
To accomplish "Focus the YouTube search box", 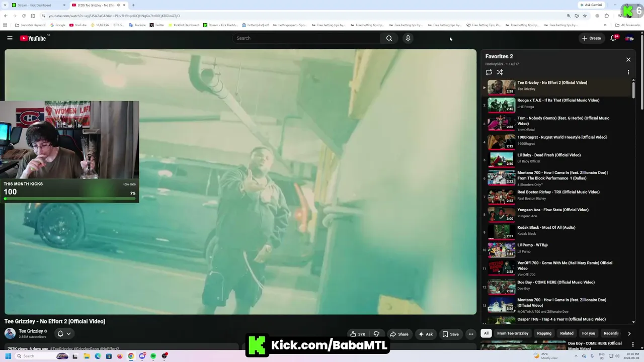I will (x=307, y=38).
